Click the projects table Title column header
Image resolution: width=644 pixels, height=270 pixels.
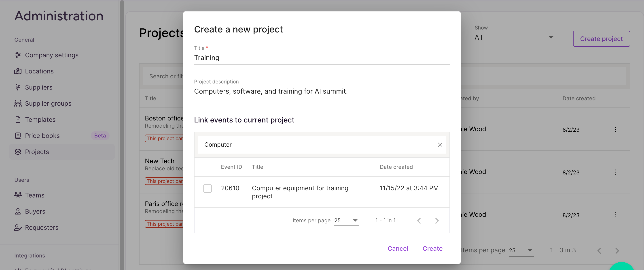coord(150,98)
